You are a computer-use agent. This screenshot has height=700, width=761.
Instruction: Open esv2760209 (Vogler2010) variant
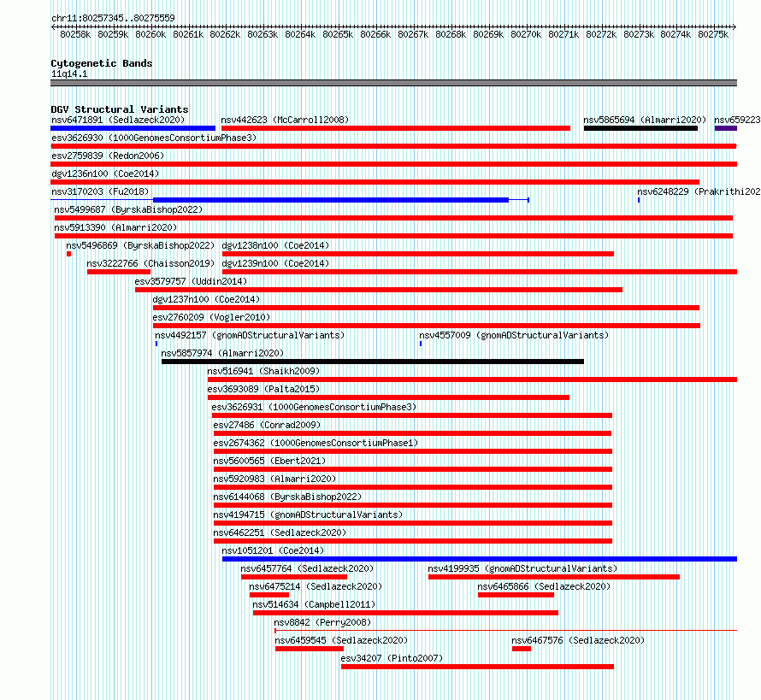tap(211, 317)
